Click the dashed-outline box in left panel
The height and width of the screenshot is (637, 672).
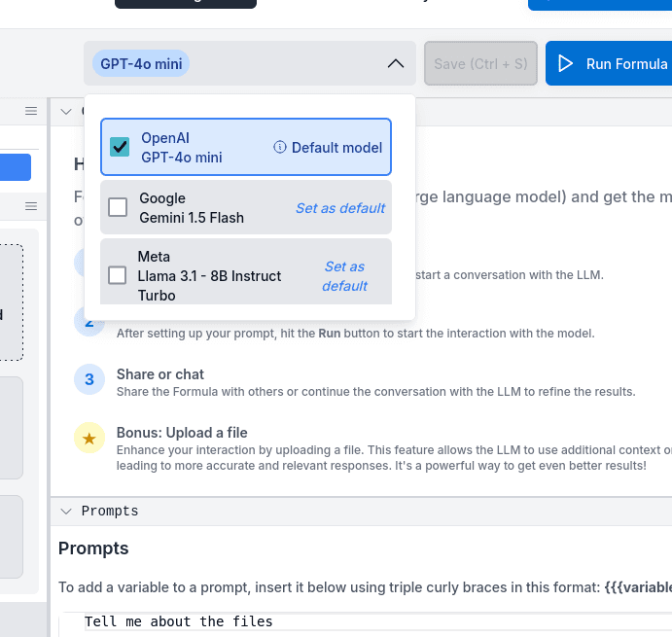11,302
